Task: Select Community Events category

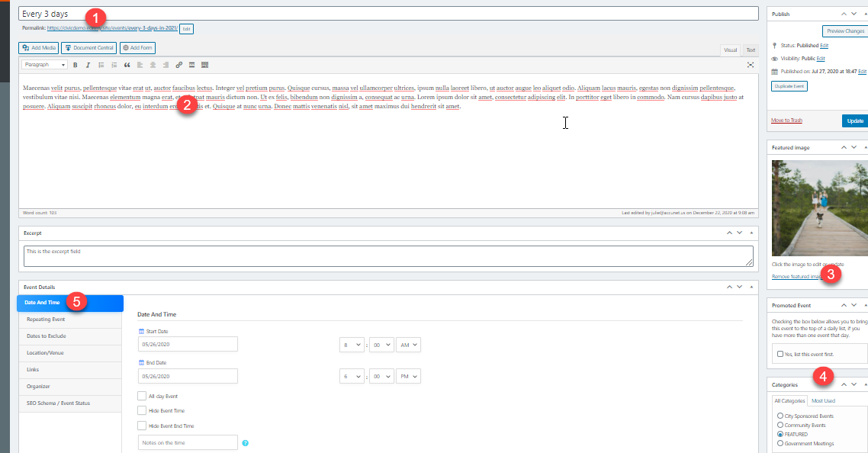Action: [780, 426]
